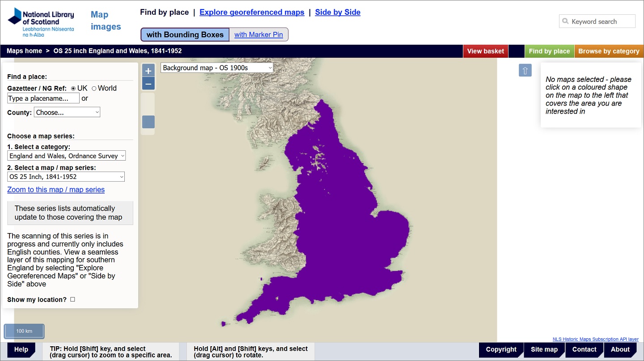Screen dimensions: 644x361
Task: Click the upward arrow icon above the results panel
Action: coord(525,70)
